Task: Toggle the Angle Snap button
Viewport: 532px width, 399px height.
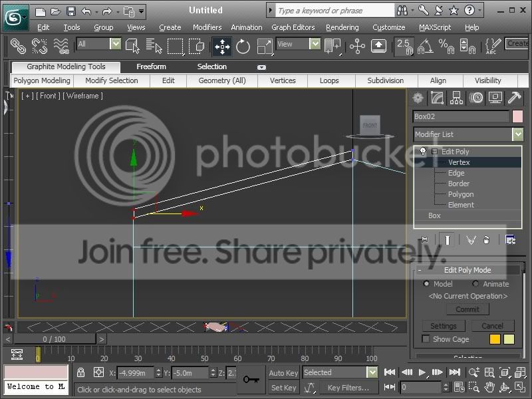Action: tap(426, 47)
